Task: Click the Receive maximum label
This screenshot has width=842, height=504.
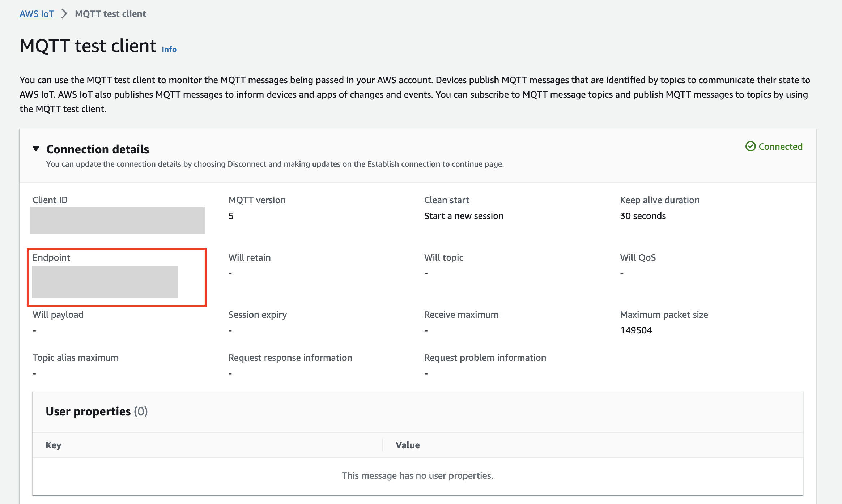Action: tap(461, 315)
